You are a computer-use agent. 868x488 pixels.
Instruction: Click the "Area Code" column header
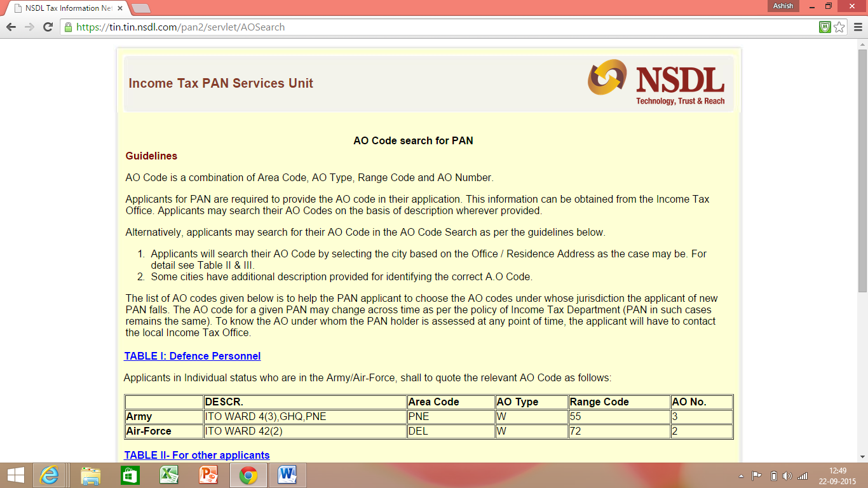click(x=451, y=402)
